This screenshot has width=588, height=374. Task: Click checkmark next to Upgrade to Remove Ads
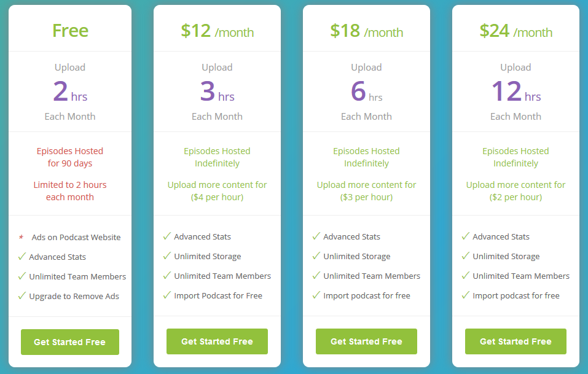[22, 296]
